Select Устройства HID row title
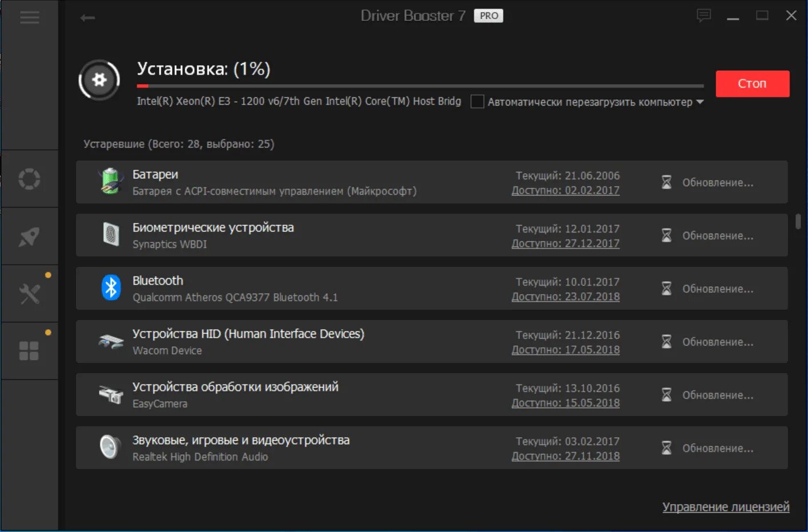The image size is (808, 532). pyautogui.click(x=248, y=334)
